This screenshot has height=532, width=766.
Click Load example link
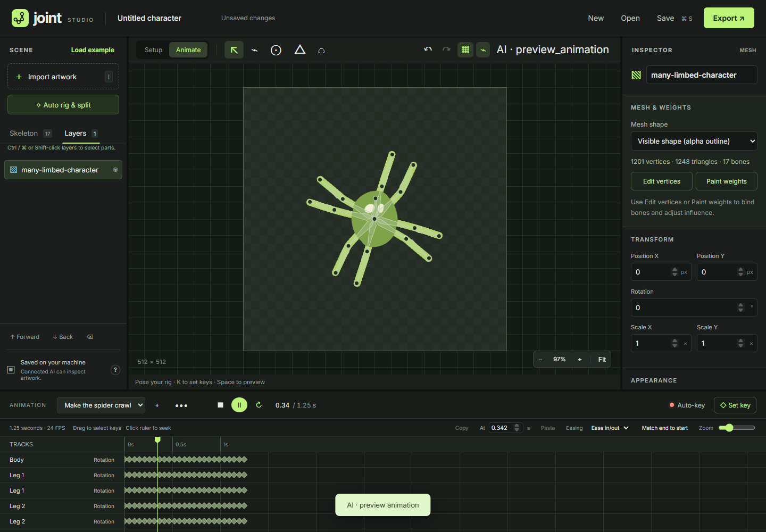pyautogui.click(x=93, y=50)
